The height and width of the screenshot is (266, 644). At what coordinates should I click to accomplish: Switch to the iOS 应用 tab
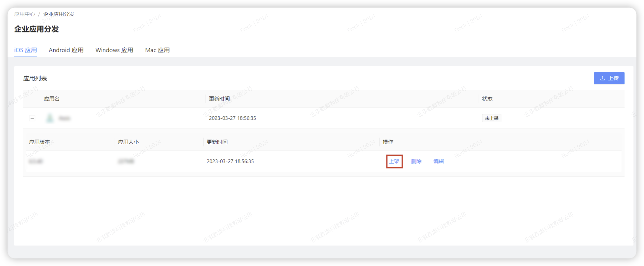click(26, 50)
